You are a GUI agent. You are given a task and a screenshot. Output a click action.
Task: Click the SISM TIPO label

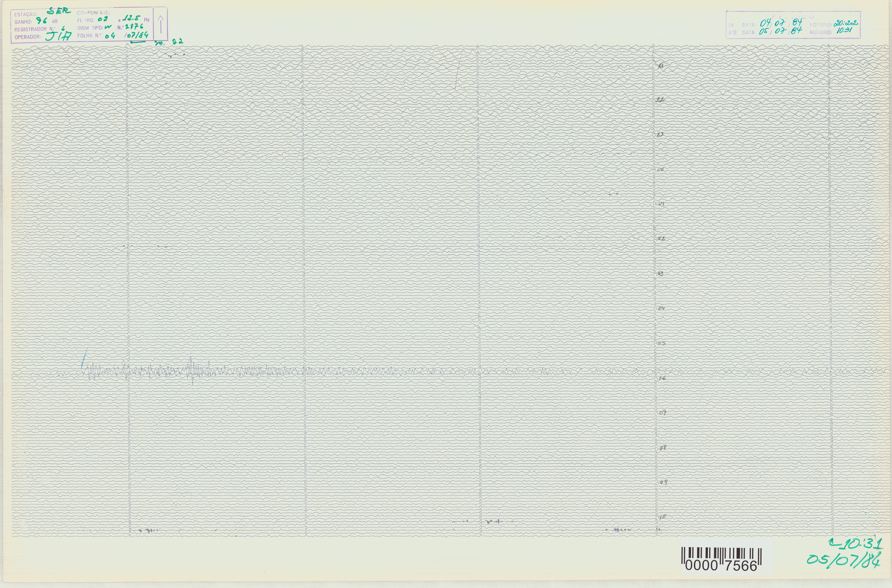pos(90,28)
